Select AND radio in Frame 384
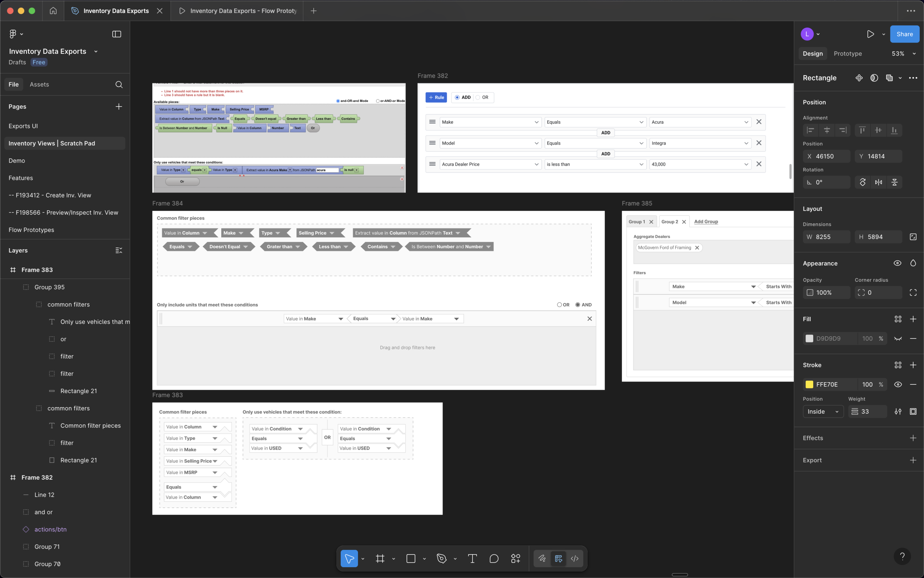This screenshot has height=578, width=924. 578,305
